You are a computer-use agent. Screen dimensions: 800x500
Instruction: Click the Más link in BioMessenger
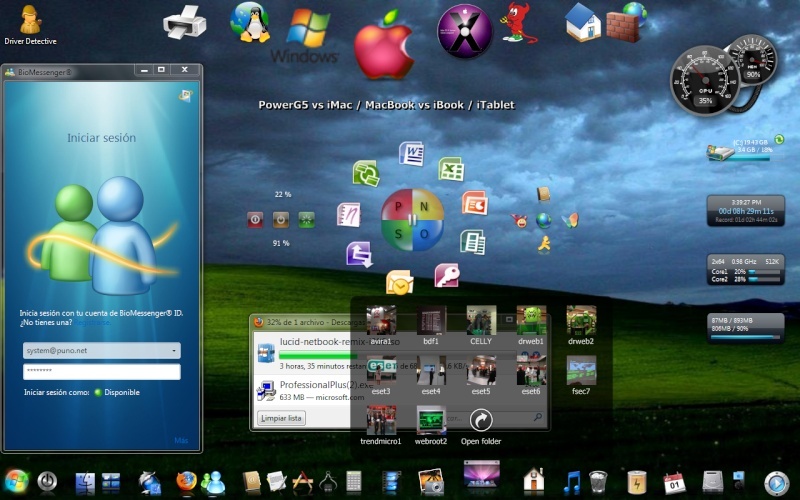coord(181,440)
